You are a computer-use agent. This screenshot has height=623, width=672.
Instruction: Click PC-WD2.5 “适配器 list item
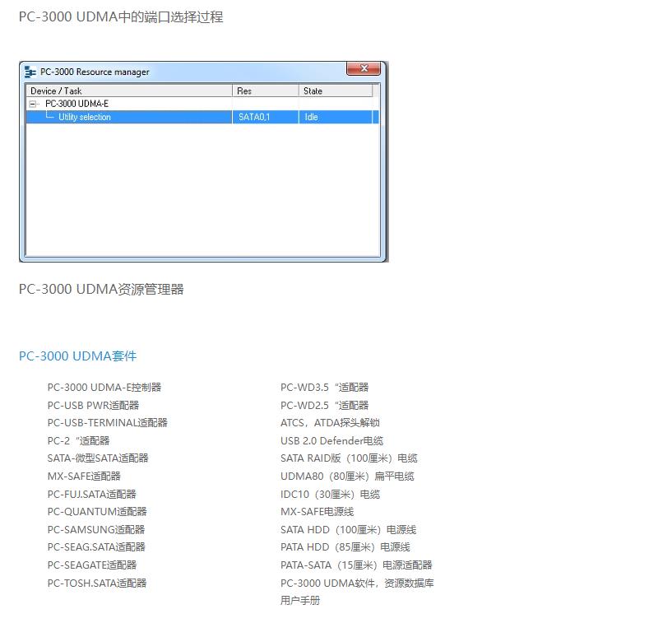(324, 406)
